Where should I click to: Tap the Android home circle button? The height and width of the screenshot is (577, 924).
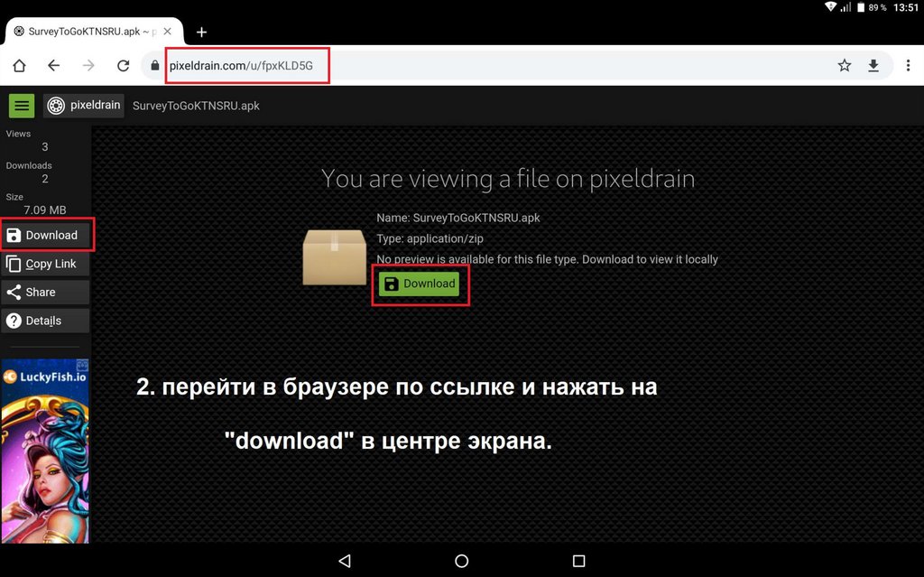[462, 561]
